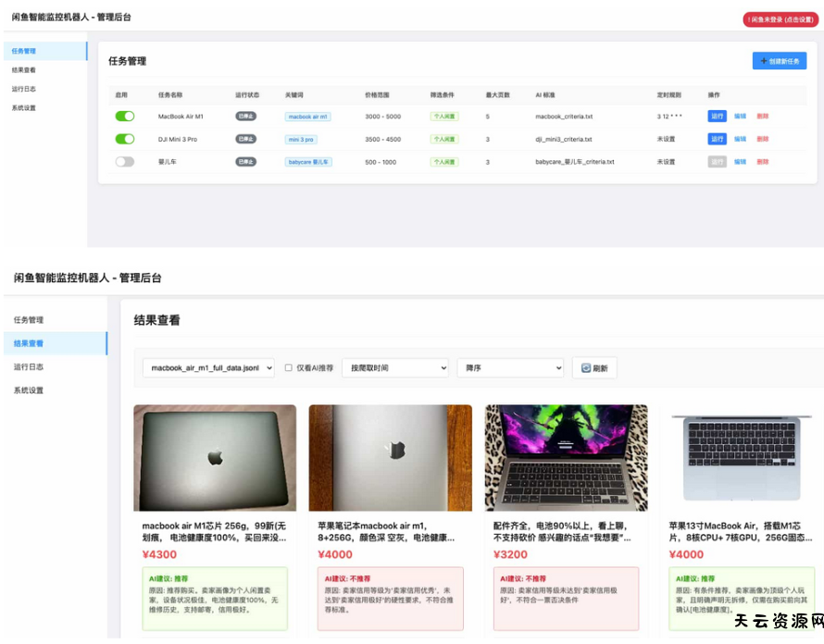Click the refresh icon beside the sort dropdowns
824x644 pixels.
pyautogui.click(x=586, y=366)
